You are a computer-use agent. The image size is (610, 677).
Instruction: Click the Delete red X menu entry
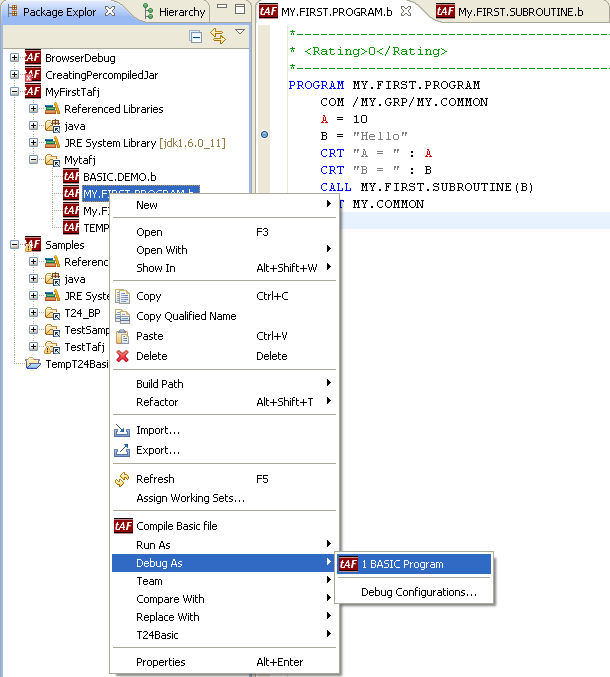pos(150,356)
